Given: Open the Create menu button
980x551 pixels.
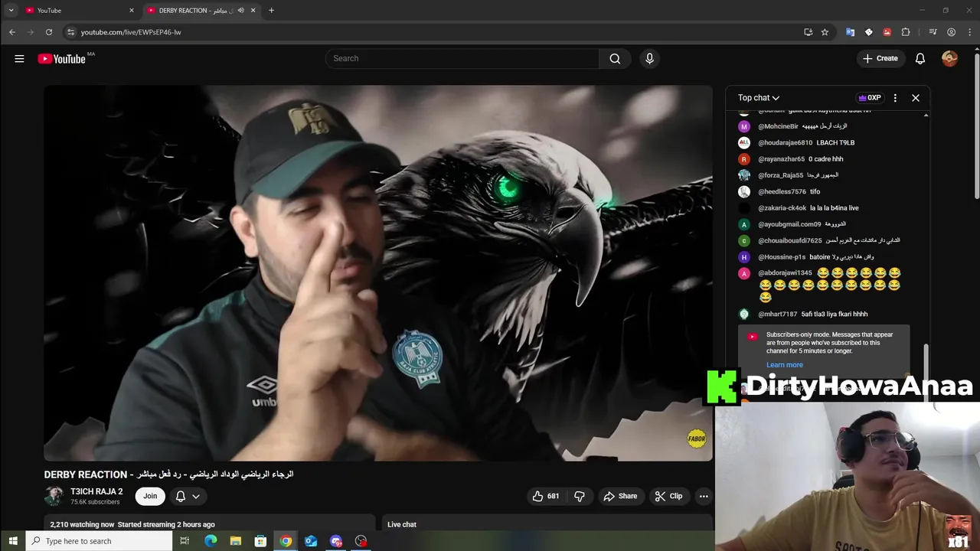Looking at the screenshot, I should (x=880, y=58).
